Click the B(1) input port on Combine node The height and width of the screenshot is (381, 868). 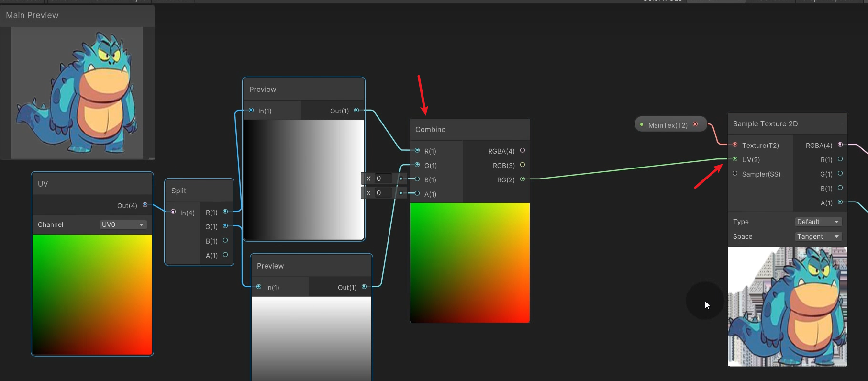click(x=417, y=179)
